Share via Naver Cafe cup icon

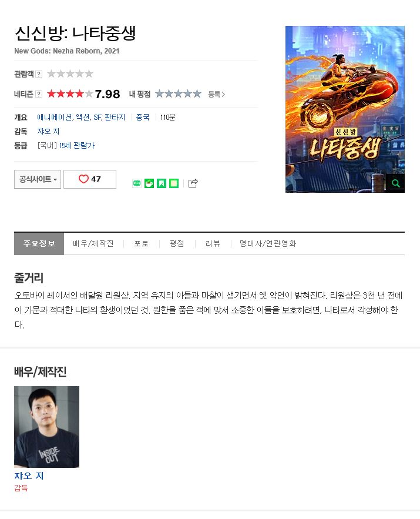click(149, 183)
